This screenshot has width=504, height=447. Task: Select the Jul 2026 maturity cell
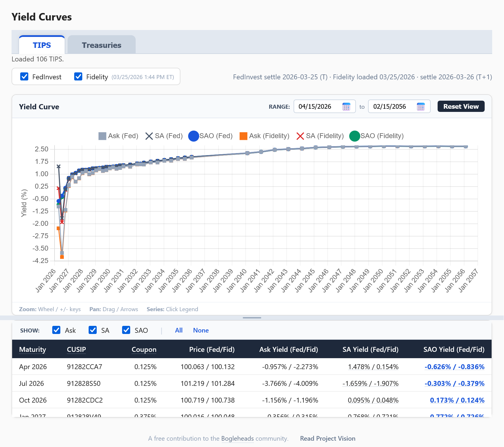(31, 383)
